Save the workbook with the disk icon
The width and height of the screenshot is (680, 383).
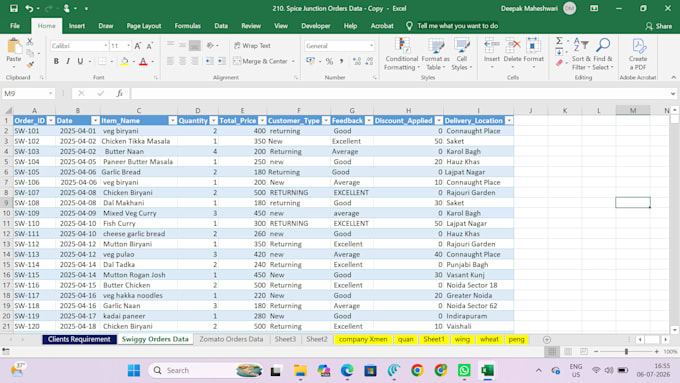13,8
